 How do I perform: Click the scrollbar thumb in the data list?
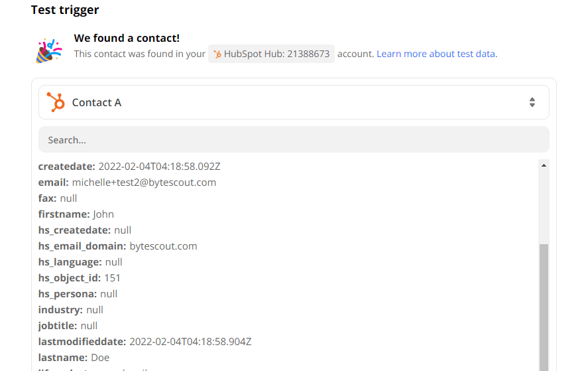tap(544, 305)
